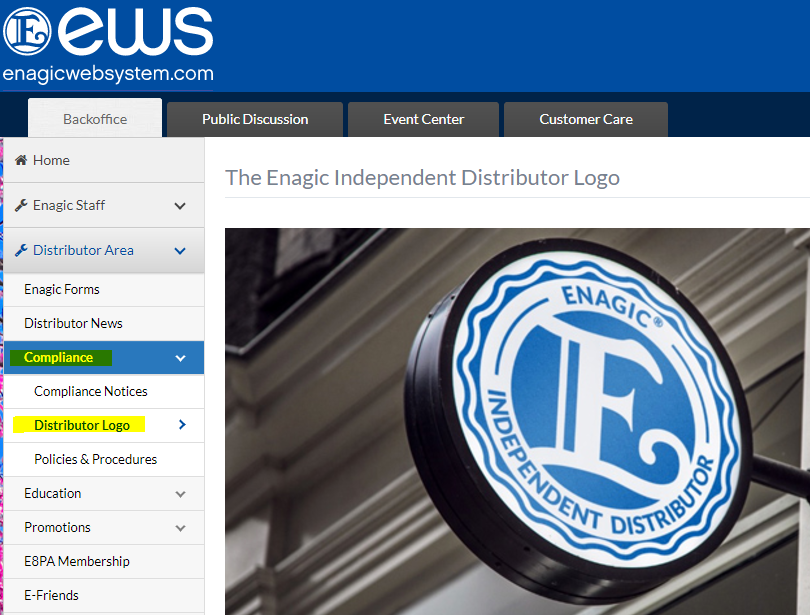The width and height of the screenshot is (810, 615).
Task: Click the arrow beside Distributor Logo
Action: (x=182, y=425)
